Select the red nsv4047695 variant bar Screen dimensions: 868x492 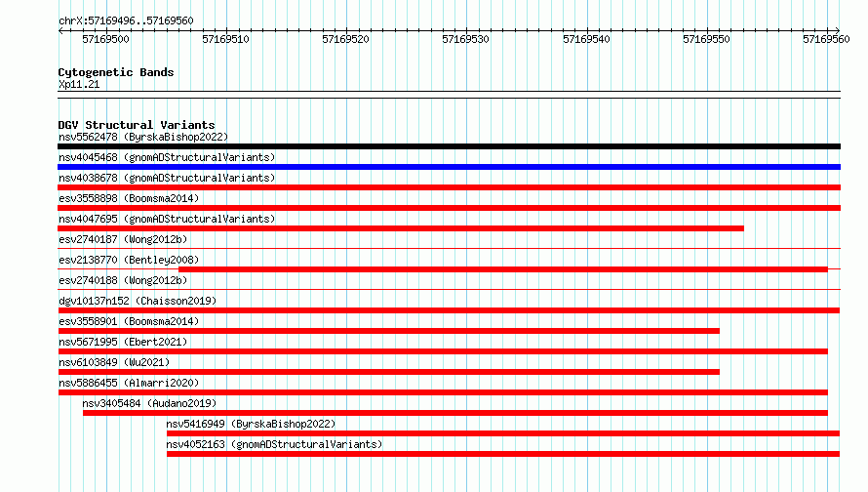(401, 228)
